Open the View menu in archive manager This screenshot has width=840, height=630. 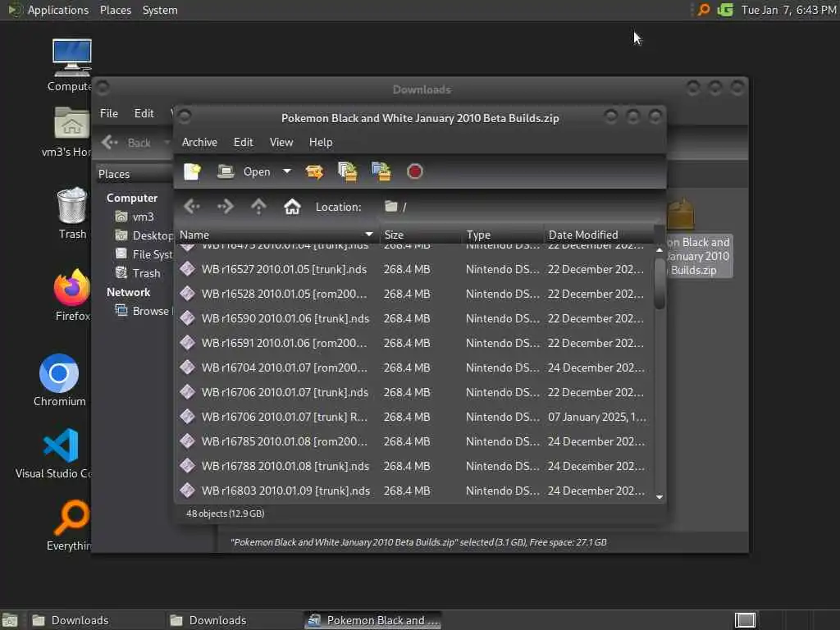281,142
